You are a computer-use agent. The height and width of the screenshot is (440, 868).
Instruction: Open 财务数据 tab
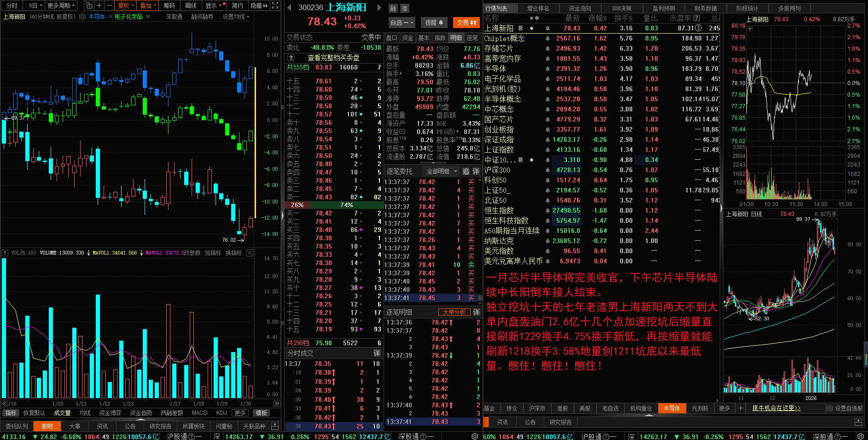pyautogui.click(x=705, y=8)
